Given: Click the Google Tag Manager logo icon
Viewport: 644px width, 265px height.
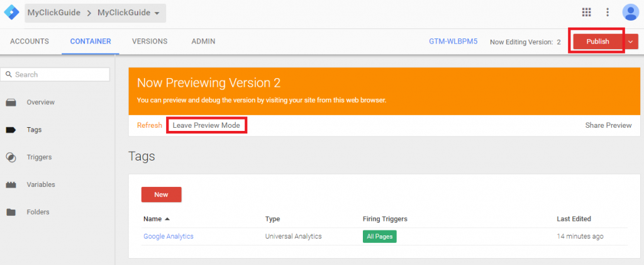Looking at the screenshot, I should tap(11, 13).
